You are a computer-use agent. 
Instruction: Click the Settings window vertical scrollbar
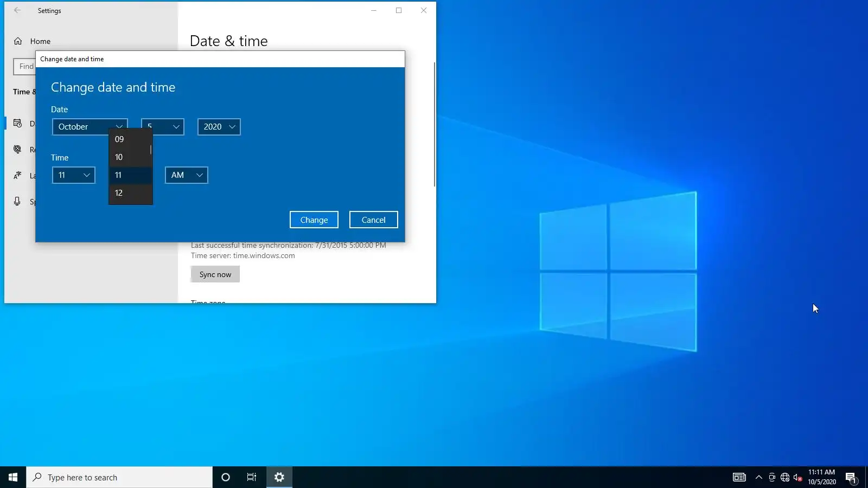point(435,125)
